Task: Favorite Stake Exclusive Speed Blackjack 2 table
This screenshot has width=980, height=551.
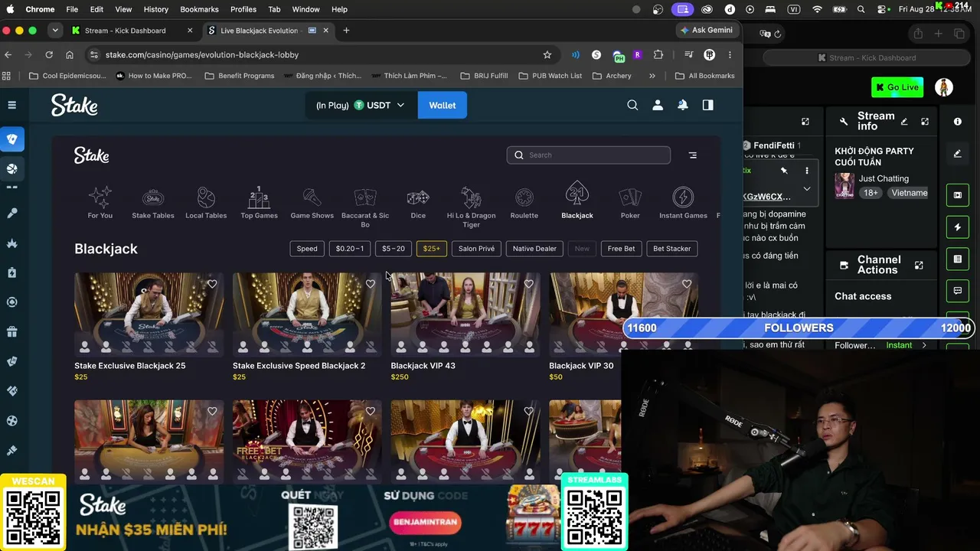Action: 371,284
